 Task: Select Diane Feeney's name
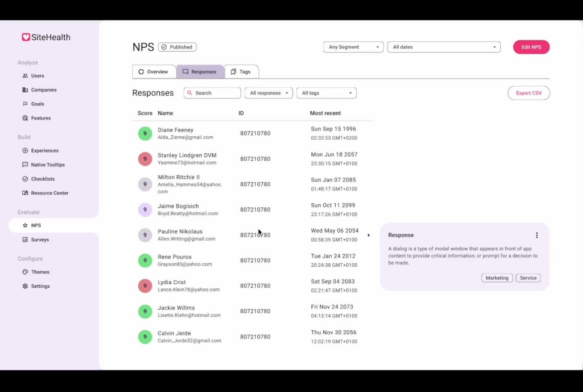click(x=175, y=130)
